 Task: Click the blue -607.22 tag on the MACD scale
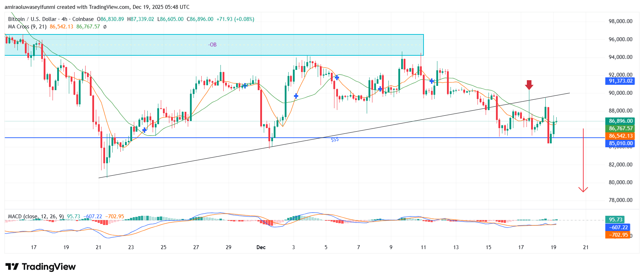[x=617, y=227]
